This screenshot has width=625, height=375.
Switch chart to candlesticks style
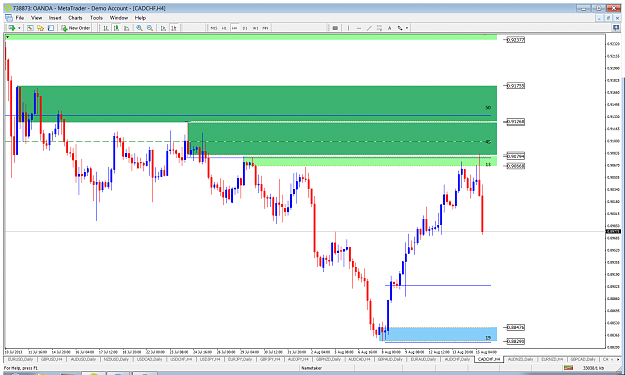(x=116, y=28)
